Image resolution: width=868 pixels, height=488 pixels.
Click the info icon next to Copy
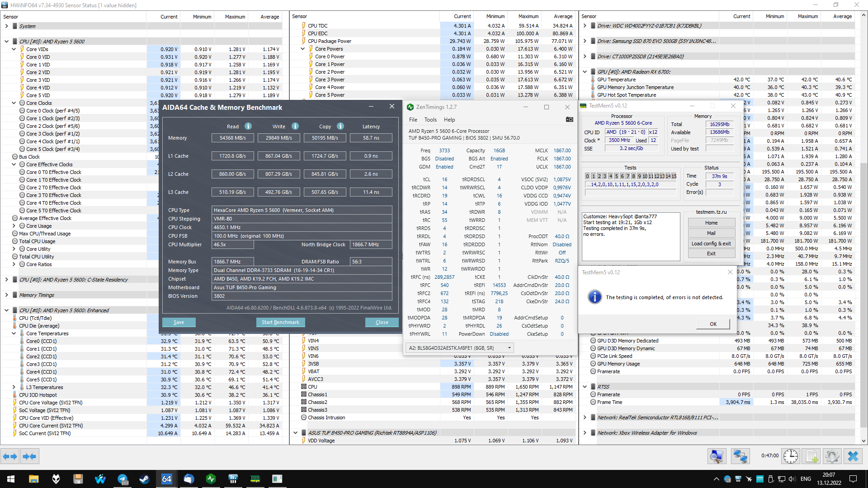click(340, 127)
